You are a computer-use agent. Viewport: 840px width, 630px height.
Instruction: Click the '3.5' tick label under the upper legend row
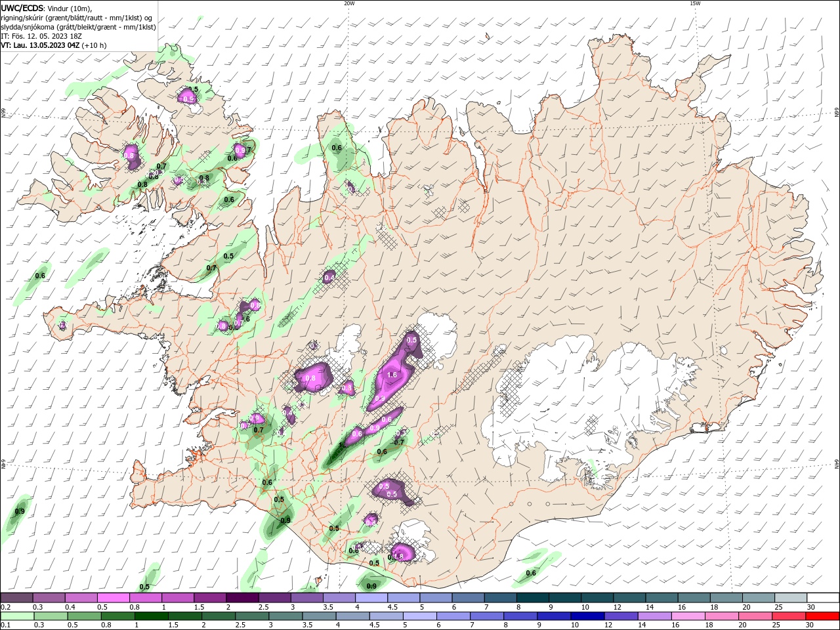click(328, 608)
